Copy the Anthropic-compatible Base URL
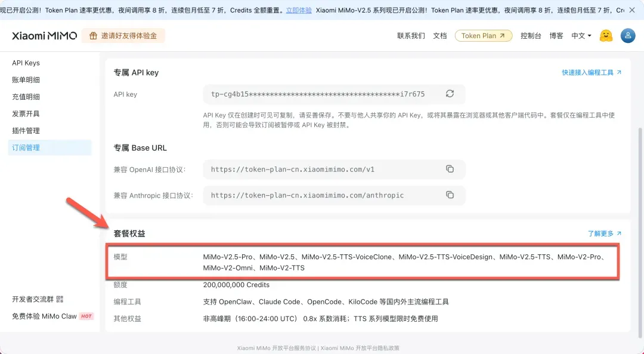644x354 pixels. pyautogui.click(x=450, y=195)
